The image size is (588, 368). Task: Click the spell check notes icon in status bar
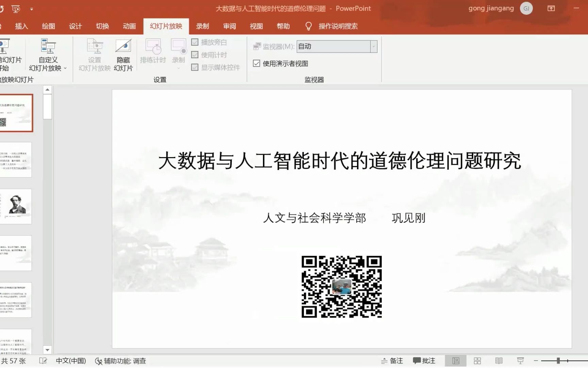pyautogui.click(x=43, y=361)
